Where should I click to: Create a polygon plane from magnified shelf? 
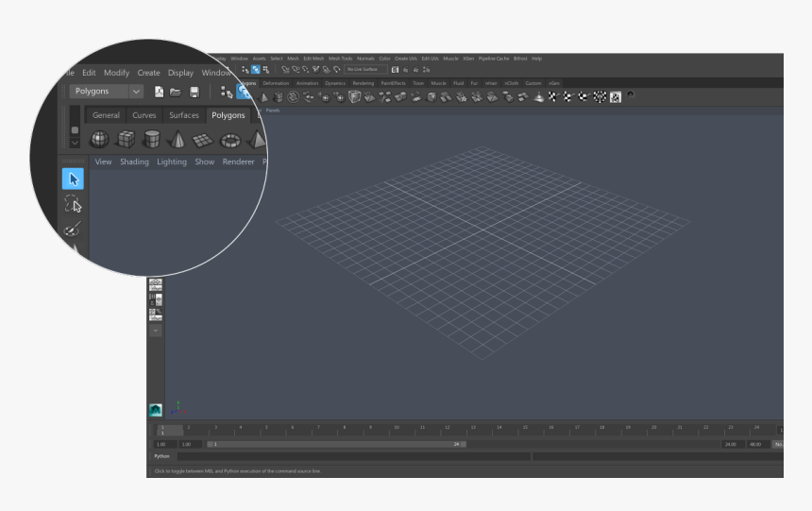202,140
